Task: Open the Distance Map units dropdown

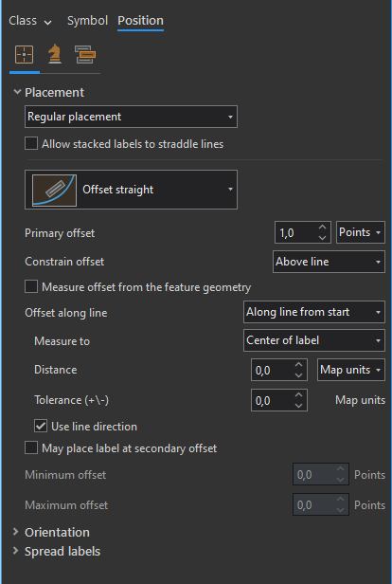Action: click(x=351, y=370)
